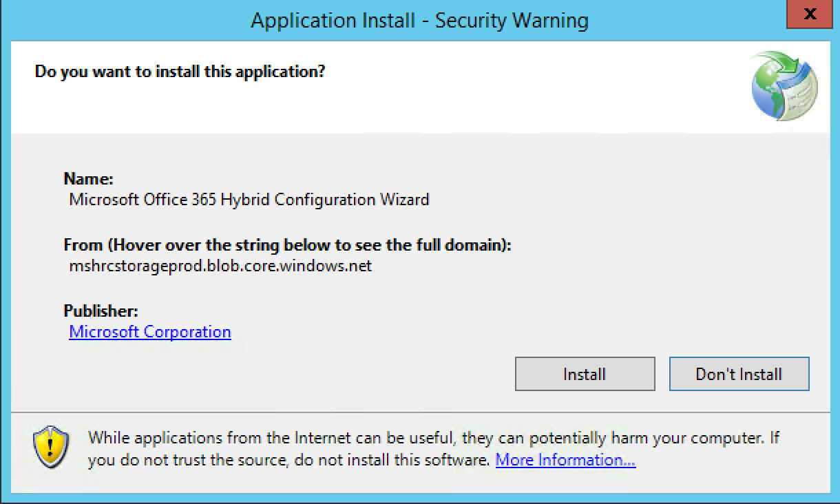Click the Install button
840x504 pixels.
coord(585,375)
